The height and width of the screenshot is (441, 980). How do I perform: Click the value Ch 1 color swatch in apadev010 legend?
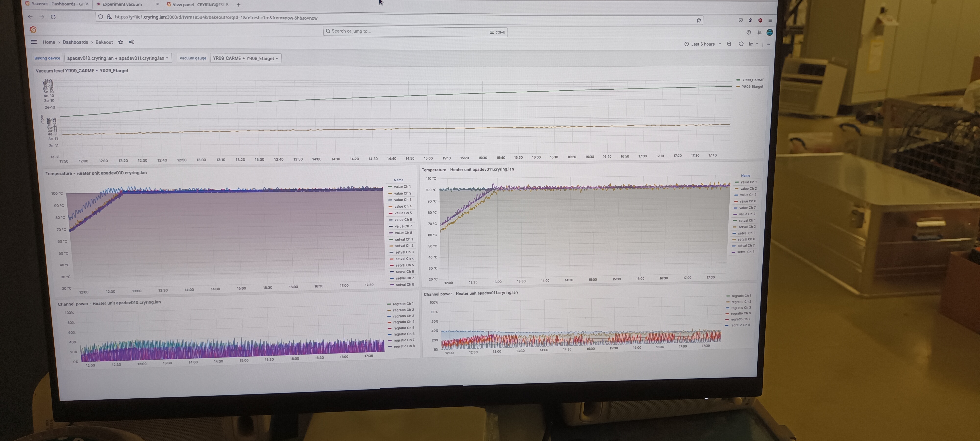tap(390, 187)
